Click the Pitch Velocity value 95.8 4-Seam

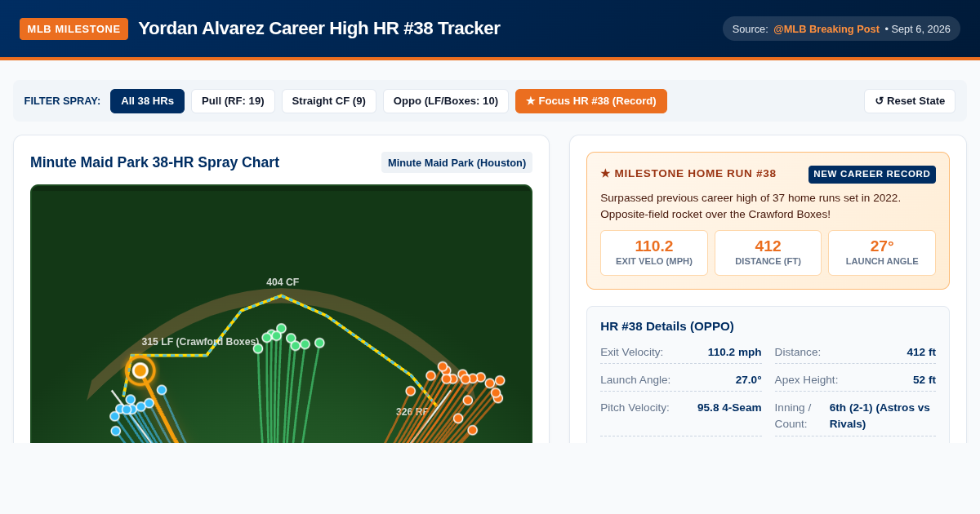pyautogui.click(x=729, y=408)
